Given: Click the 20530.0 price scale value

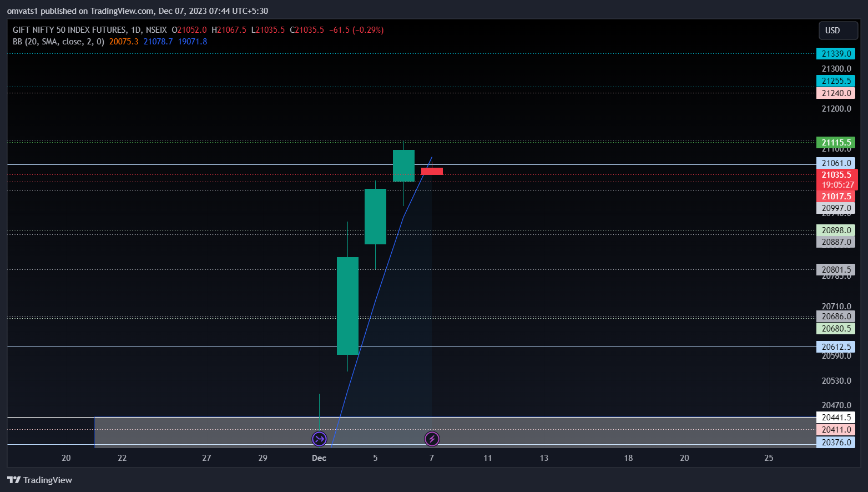Looking at the screenshot, I should point(836,381).
